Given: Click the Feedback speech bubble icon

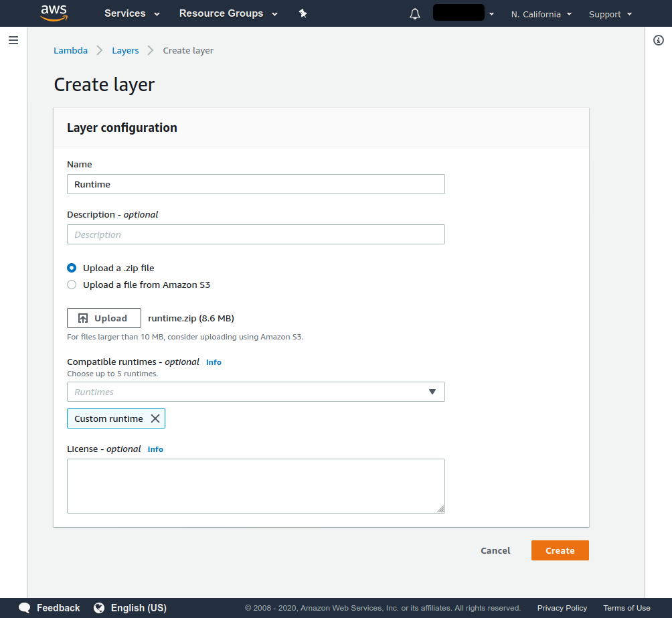Looking at the screenshot, I should (x=25, y=608).
